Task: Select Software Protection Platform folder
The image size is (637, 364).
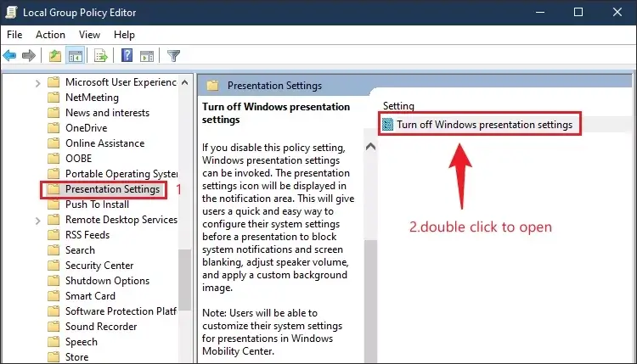Action: pyautogui.click(x=121, y=311)
